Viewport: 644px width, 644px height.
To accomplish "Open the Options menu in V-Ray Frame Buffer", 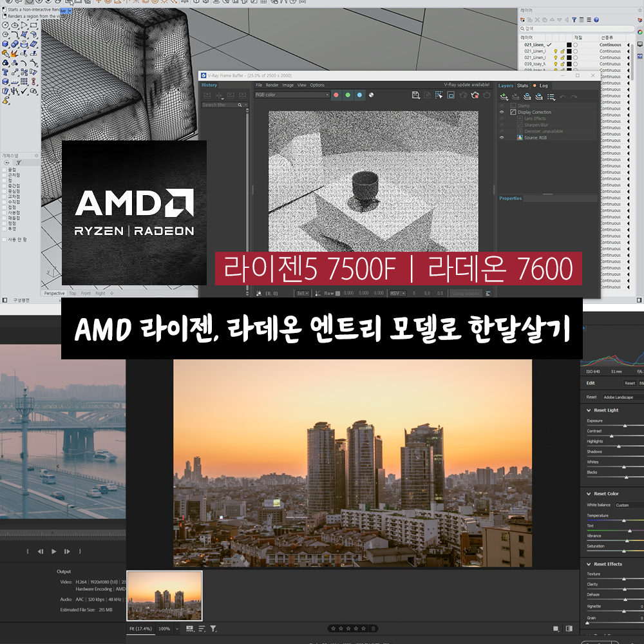I will 317,85.
